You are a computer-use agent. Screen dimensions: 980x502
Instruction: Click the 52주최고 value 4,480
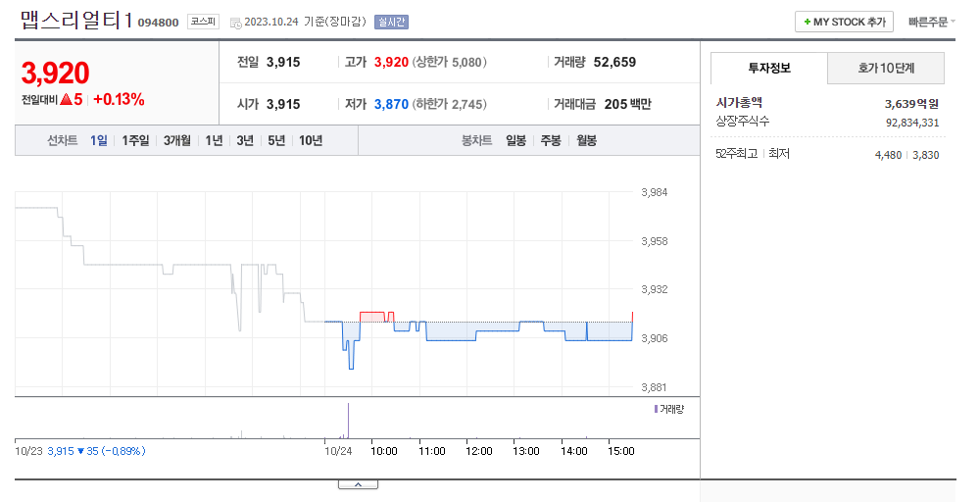tap(888, 155)
